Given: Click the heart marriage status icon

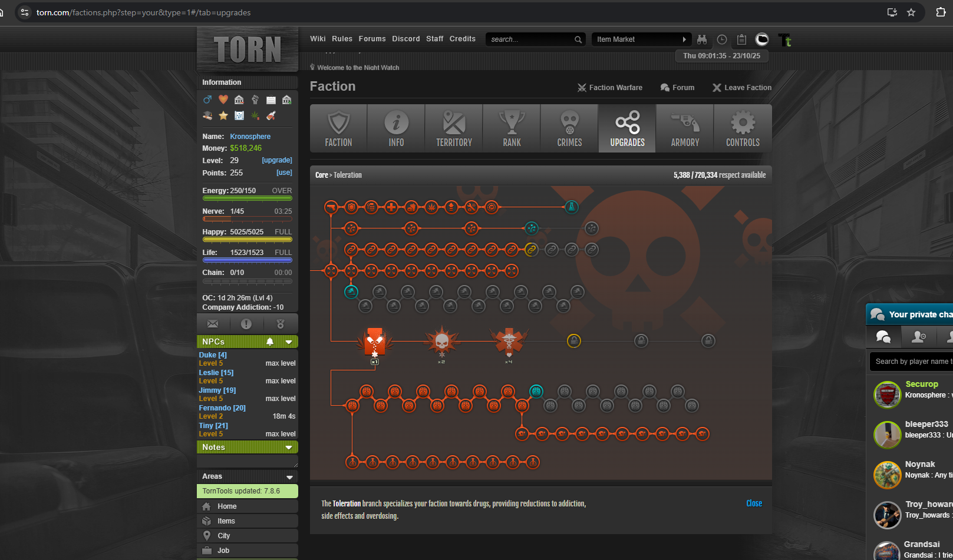Looking at the screenshot, I should tap(223, 100).
